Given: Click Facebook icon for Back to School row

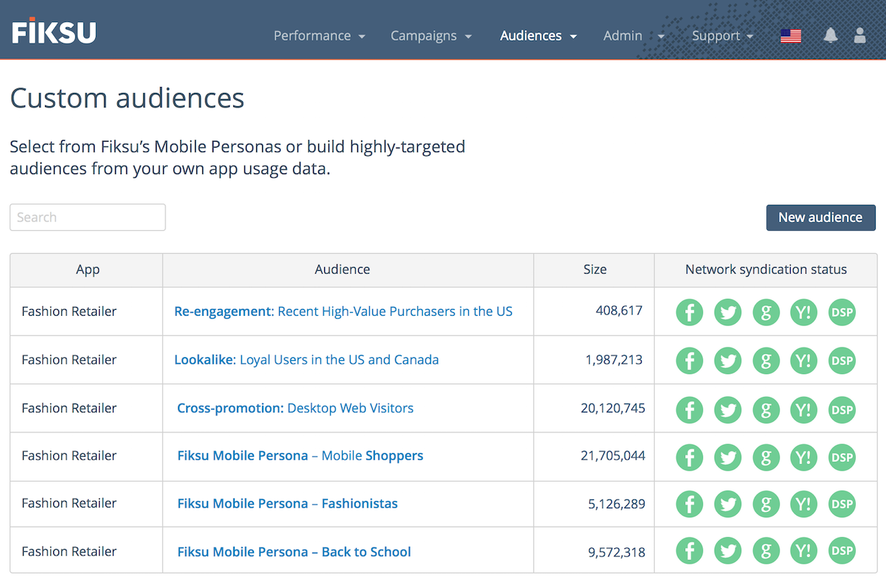Looking at the screenshot, I should pos(690,550).
